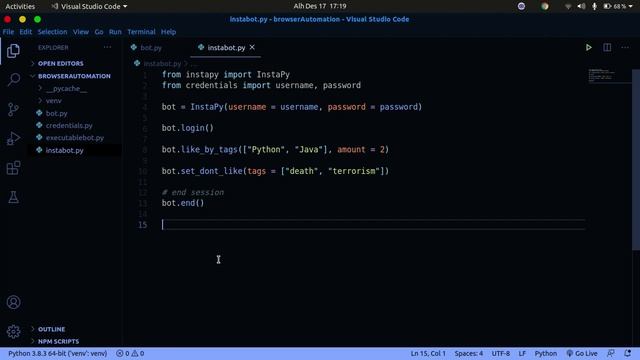Open the clock and calendar in top bar
Viewport: 640px width, 360px height.
click(x=320, y=6)
